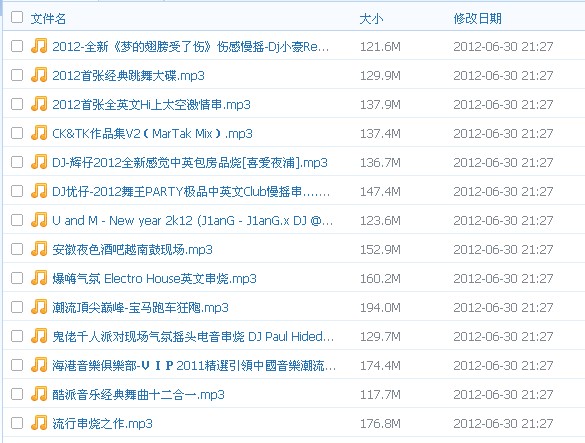Sort by the 文件名 column header

click(48, 18)
